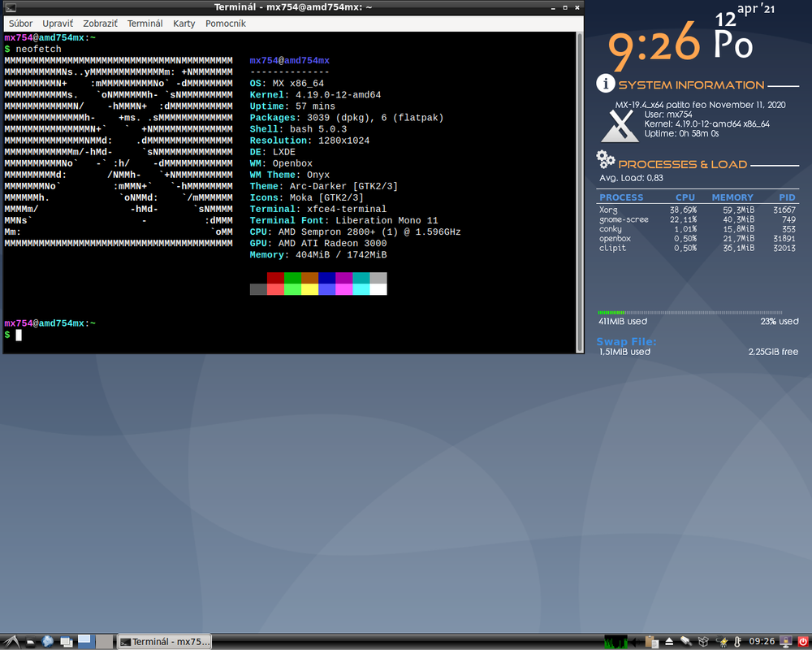
Task: Click the gnome-scree process row
Action: [697, 219]
